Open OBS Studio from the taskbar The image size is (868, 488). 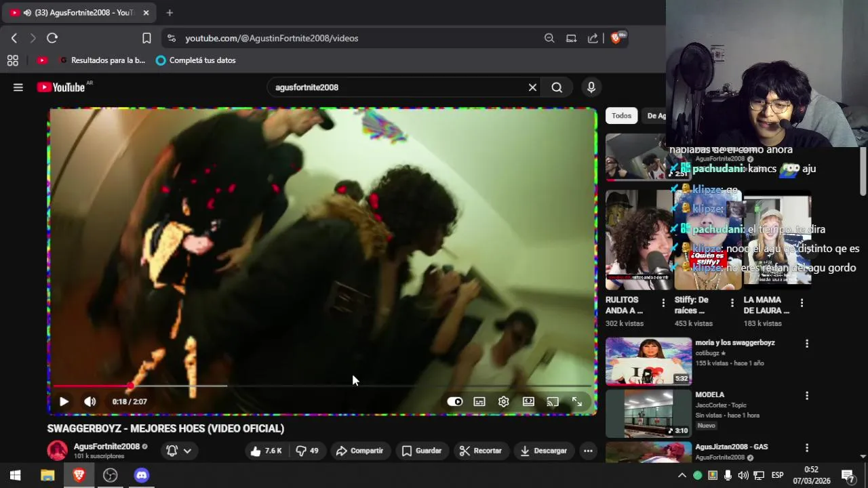click(x=111, y=475)
